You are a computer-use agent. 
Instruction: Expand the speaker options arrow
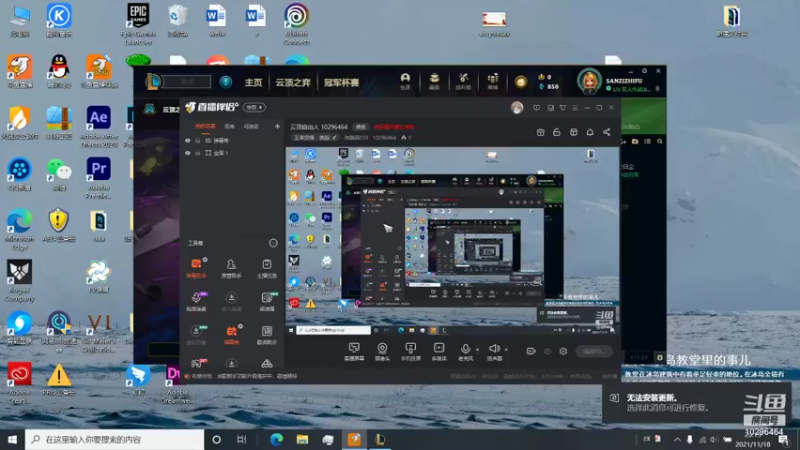506,349
